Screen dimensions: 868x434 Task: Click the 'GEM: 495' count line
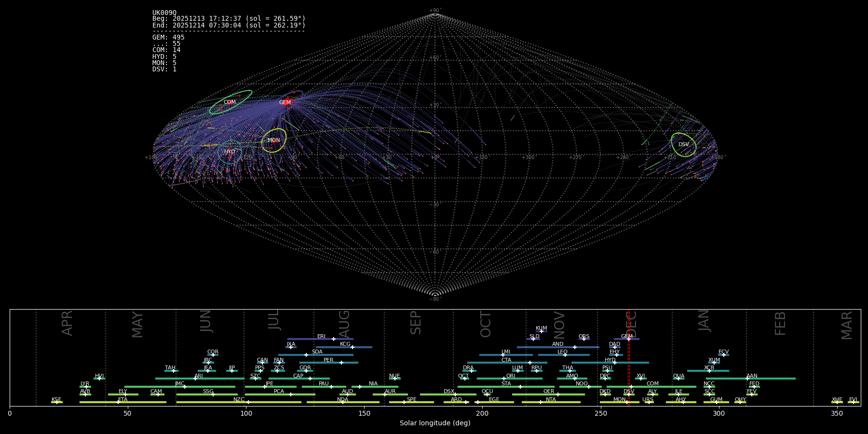(168, 38)
